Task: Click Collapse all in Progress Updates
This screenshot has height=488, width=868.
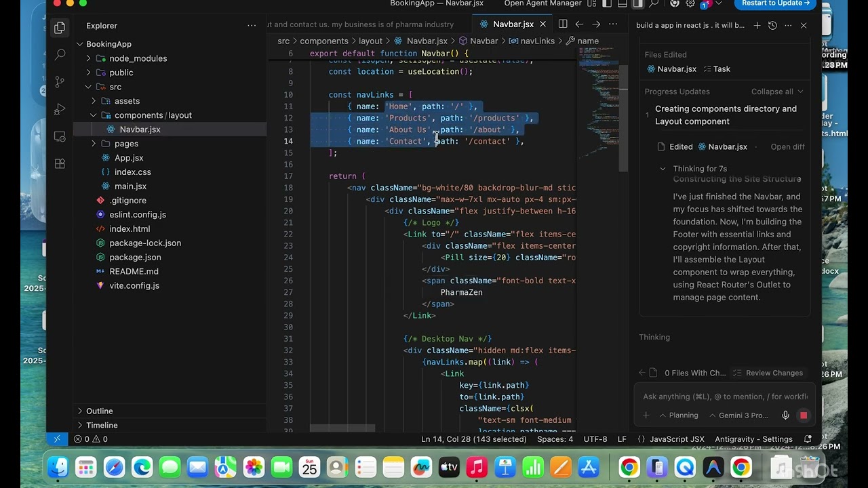Action: coord(777,91)
